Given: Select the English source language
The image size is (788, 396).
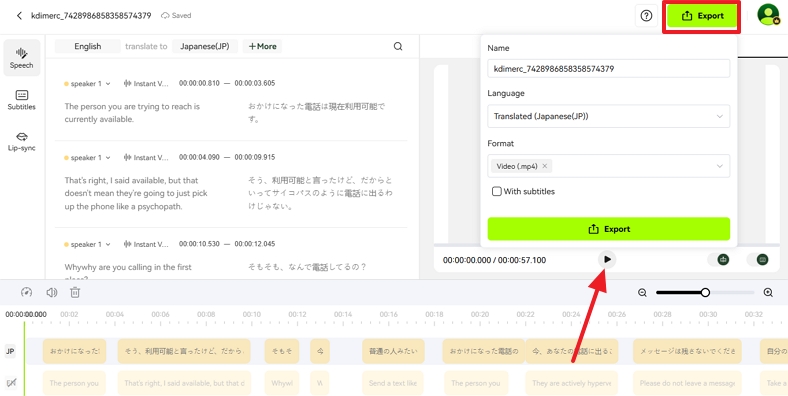Looking at the screenshot, I should click(88, 46).
